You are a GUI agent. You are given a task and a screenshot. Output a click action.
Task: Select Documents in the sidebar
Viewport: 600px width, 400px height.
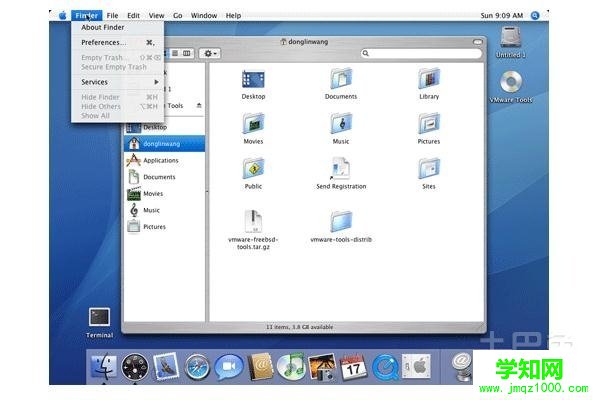coord(165,177)
